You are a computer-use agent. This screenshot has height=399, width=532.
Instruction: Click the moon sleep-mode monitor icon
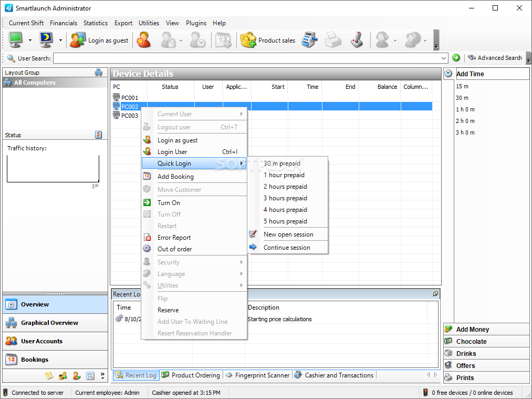tap(46, 40)
